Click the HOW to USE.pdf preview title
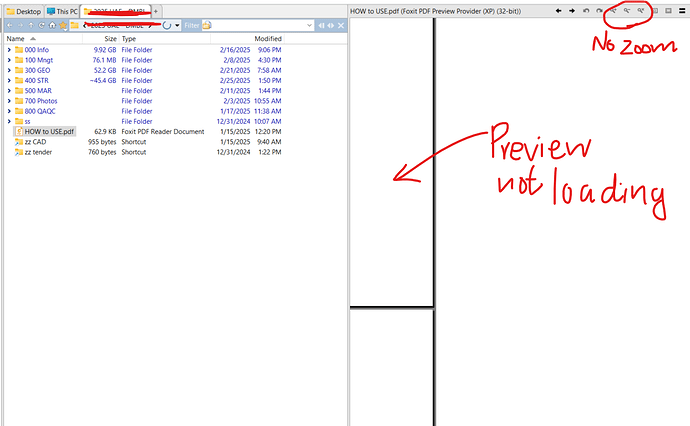The height and width of the screenshot is (426, 690). pyautogui.click(x=435, y=11)
